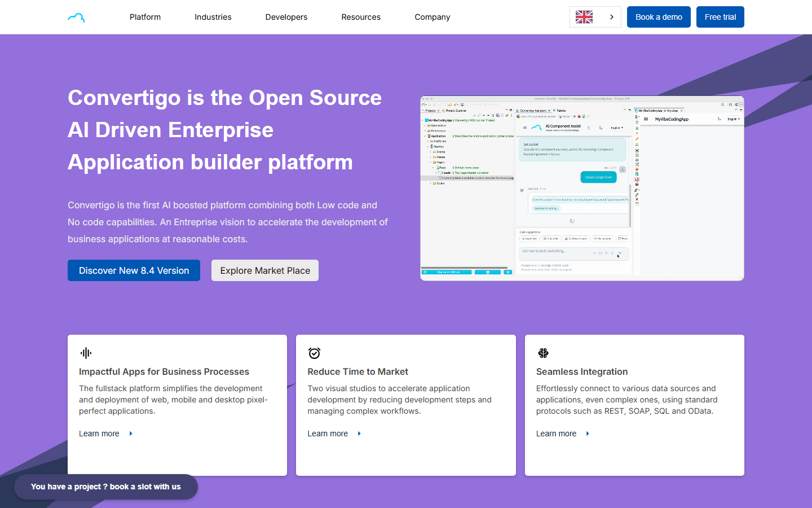Open the IDE screenshot thumbnail
The width and height of the screenshot is (812, 508).
(x=582, y=188)
